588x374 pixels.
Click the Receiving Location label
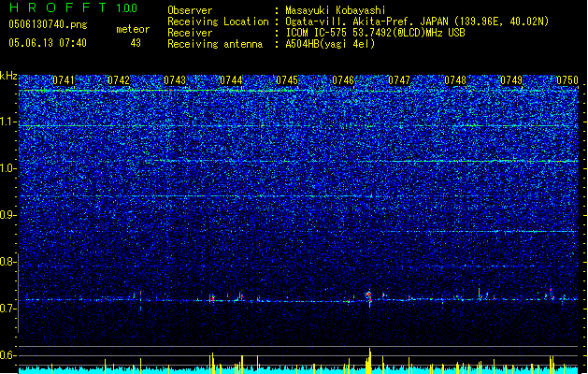pos(218,22)
